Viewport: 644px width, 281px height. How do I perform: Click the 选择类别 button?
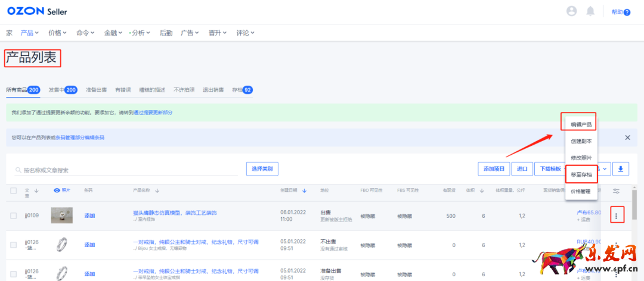pos(262,169)
